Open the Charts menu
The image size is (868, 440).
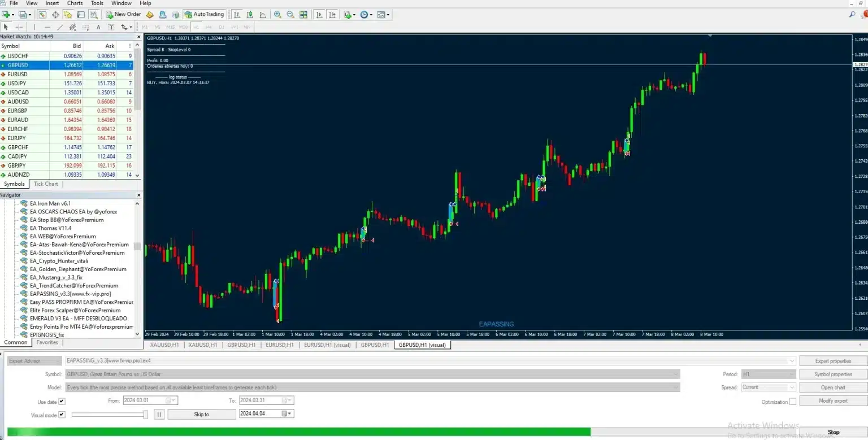click(x=75, y=3)
